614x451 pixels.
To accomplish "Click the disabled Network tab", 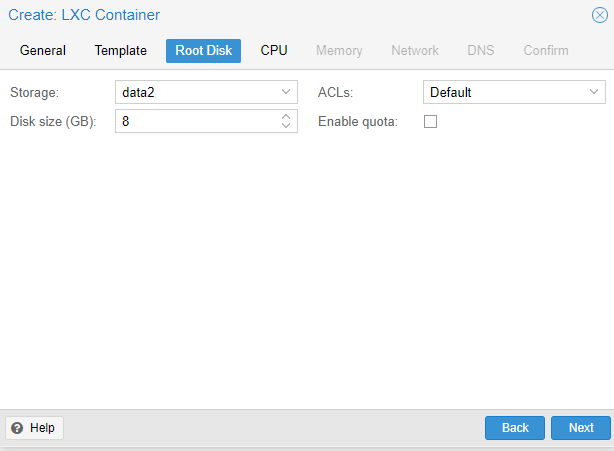I will pyautogui.click(x=415, y=51).
